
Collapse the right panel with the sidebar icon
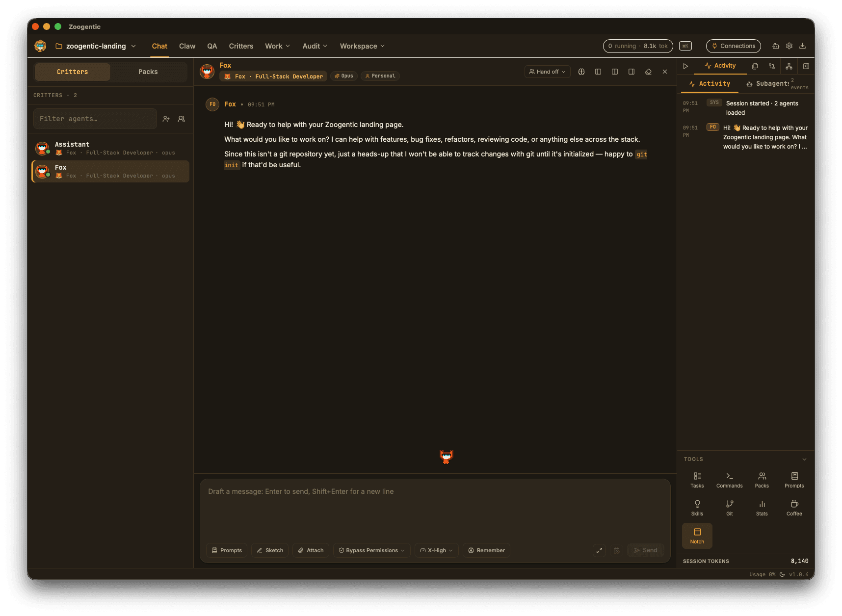806,66
